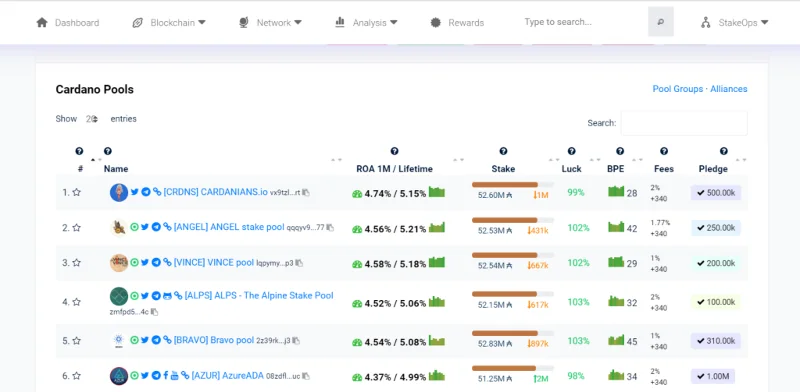
Task: Click the 250.00k pledge badge
Action: pyautogui.click(x=716, y=228)
